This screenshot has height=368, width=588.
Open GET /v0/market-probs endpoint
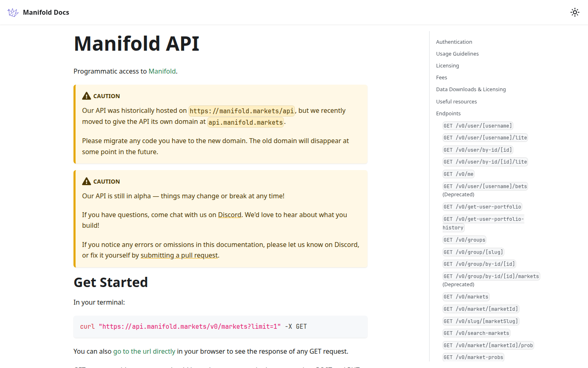pyautogui.click(x=473, y=357)
